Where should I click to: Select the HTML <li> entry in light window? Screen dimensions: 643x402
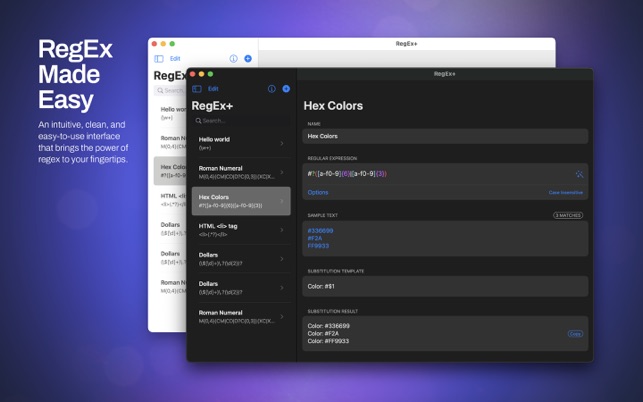point(170,200)
